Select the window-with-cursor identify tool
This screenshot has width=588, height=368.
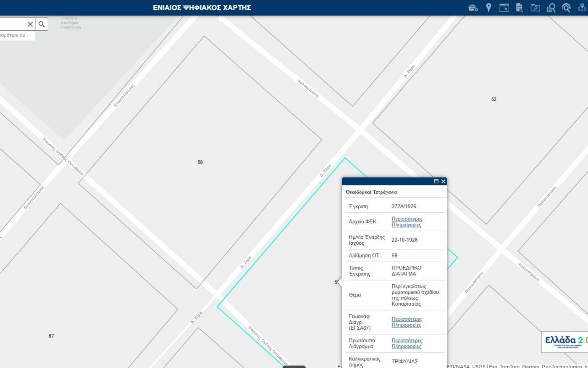tap(504, 8)
